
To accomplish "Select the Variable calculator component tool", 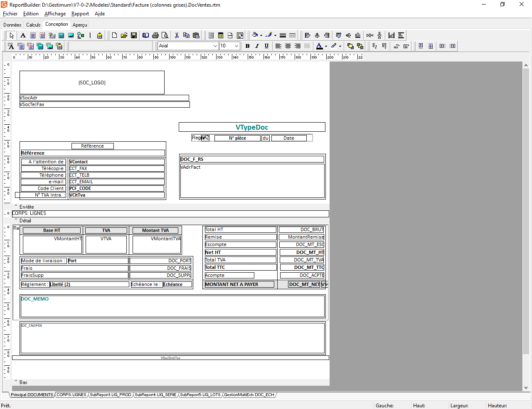I will (62, 35).
